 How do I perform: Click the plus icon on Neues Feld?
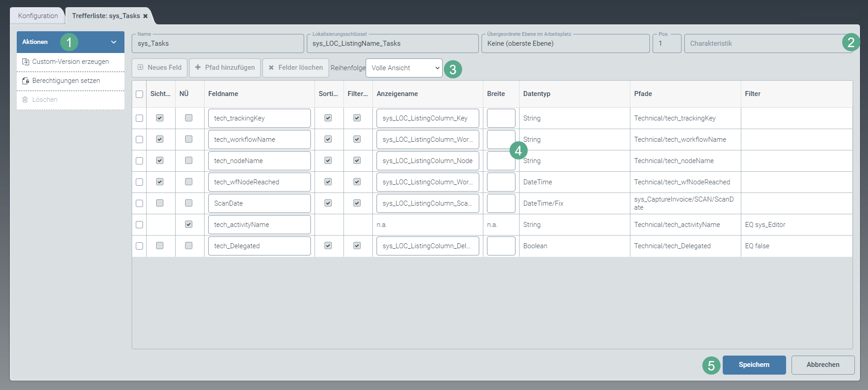140,67
